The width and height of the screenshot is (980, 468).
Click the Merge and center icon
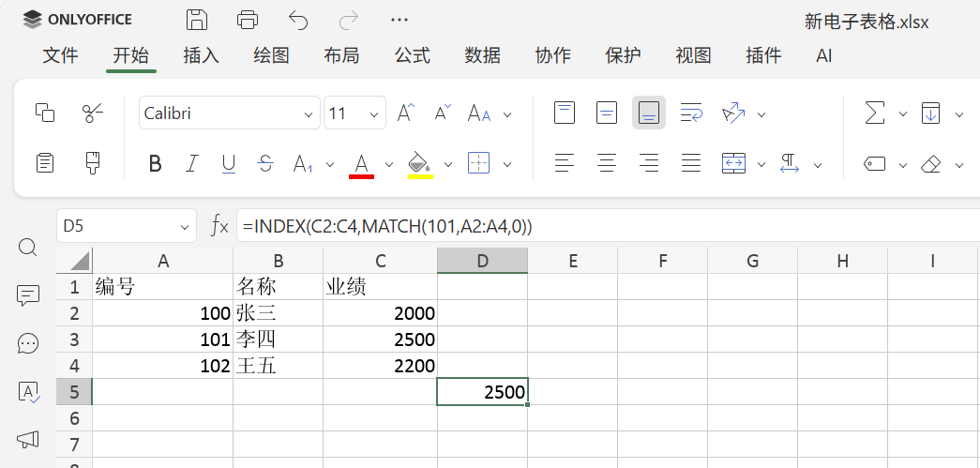click(x=733, y=163)
